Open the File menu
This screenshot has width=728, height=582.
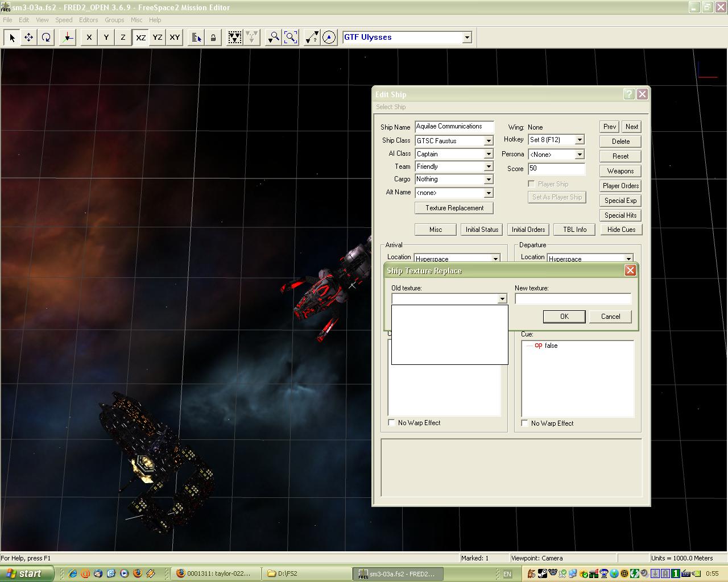tap(7, 20)
